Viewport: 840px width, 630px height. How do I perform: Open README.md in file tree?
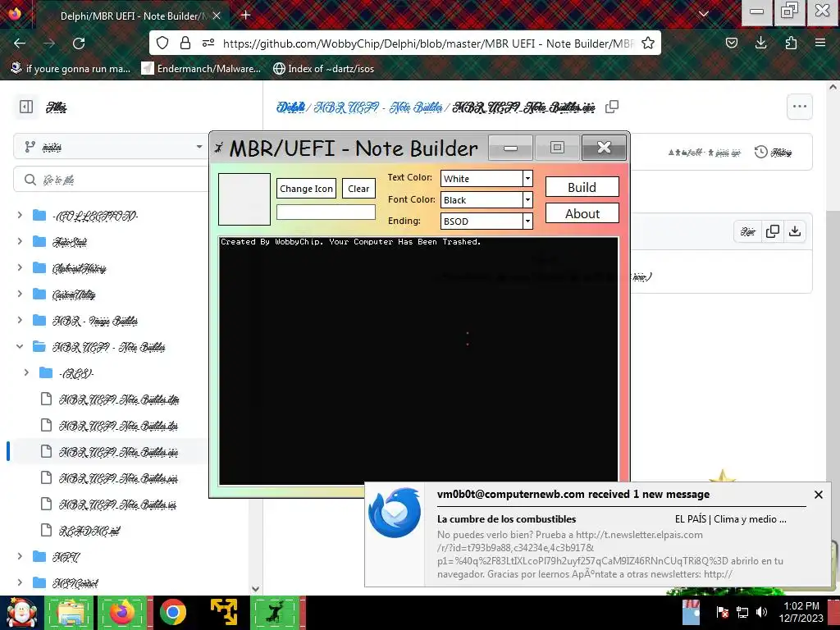point(89,531)
